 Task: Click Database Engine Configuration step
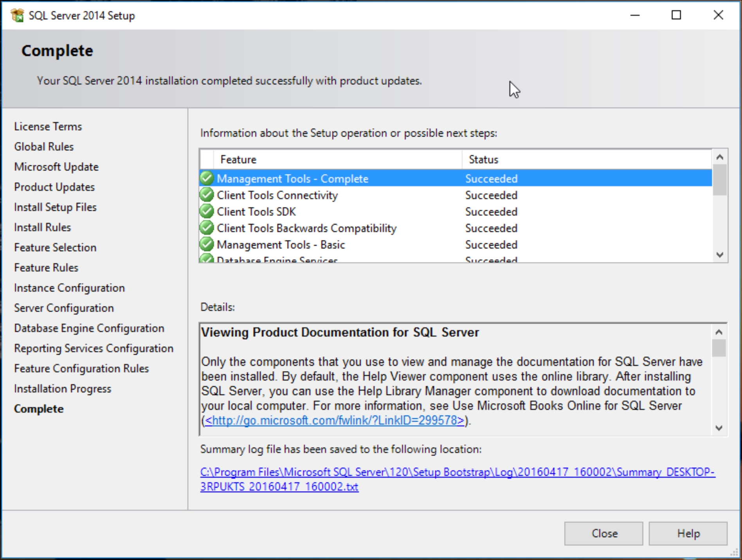(89, 328)
